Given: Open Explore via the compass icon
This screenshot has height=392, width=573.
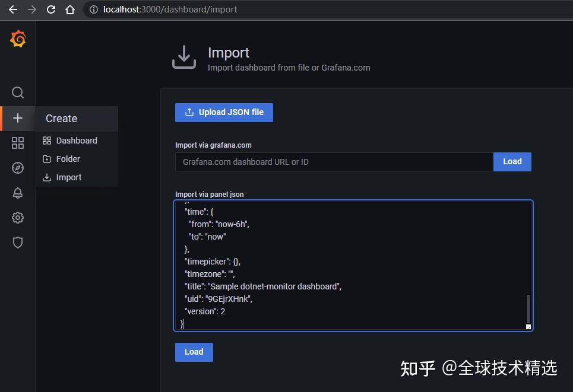Looking at the screenshot, I should click(x=17, y=168).
